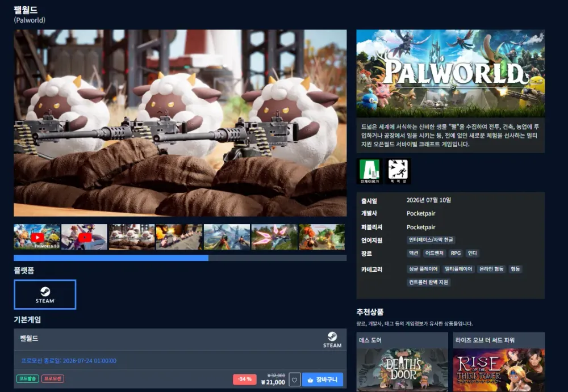Click the struck-through ₩32,000 original price
Screen dimensions: 568x392
tap(276, 376)
